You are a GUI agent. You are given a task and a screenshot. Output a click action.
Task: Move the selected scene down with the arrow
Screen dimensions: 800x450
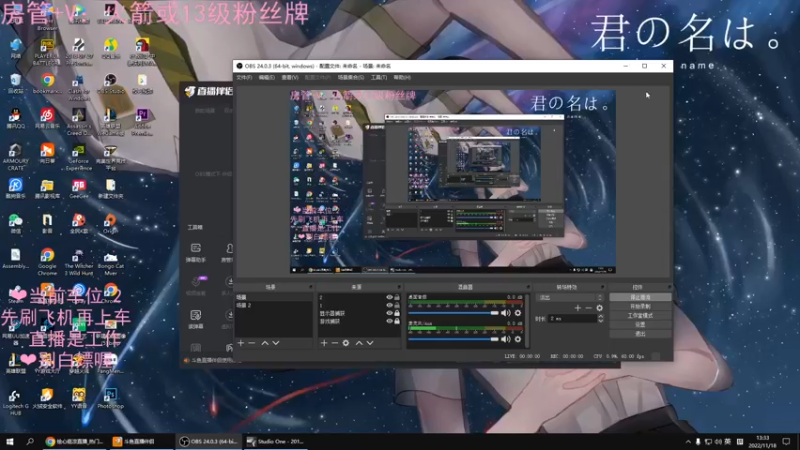pyautogui.click(x=276, y=343)
